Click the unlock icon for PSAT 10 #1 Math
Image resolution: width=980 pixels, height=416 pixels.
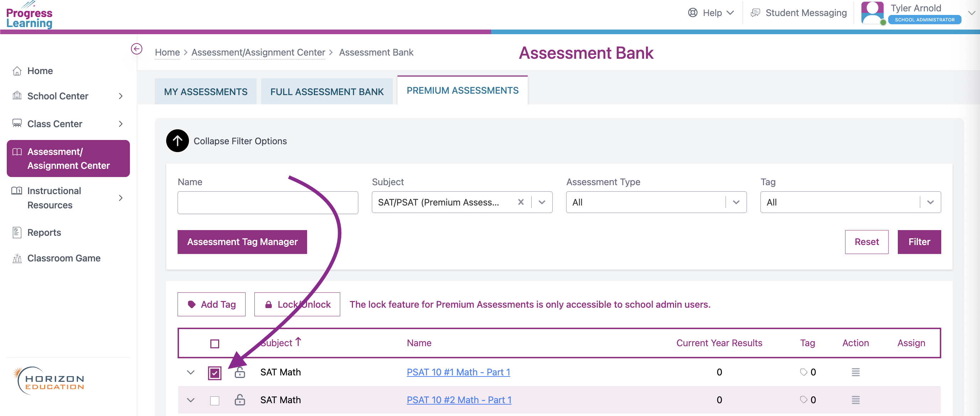[x=240, y=372]
